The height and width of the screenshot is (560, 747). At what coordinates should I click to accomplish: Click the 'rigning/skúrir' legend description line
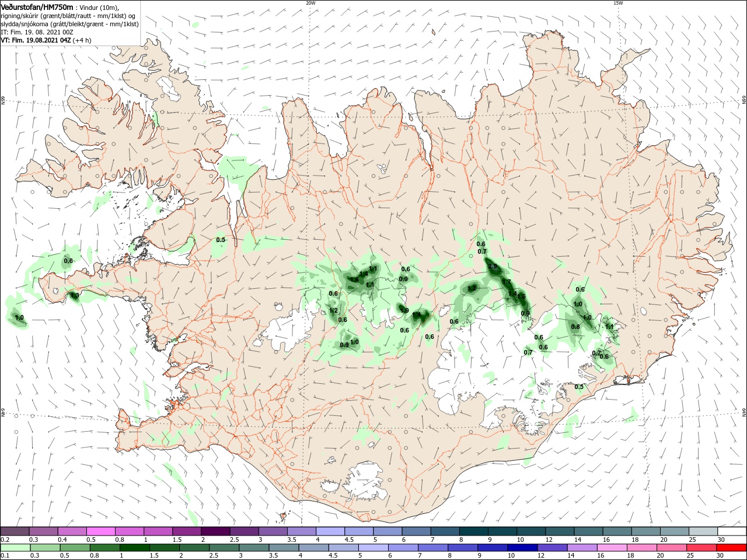68,16
